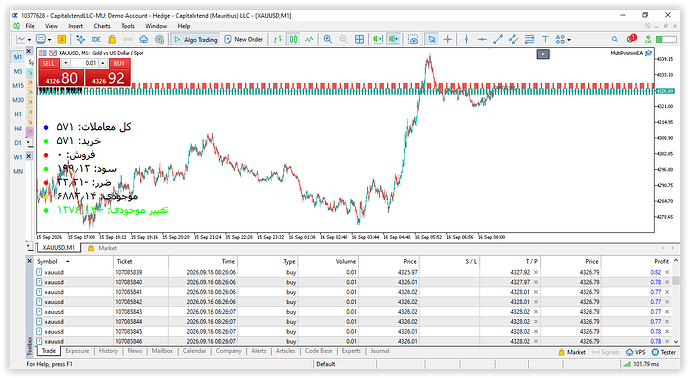Viewport: 690px width, 378px height.
Task: Select the cursor arrow tool
Action: [432, 39]
